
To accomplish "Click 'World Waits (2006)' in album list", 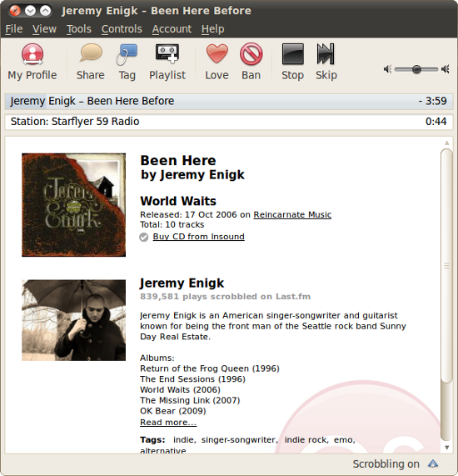I will click(x=180, y=390).
